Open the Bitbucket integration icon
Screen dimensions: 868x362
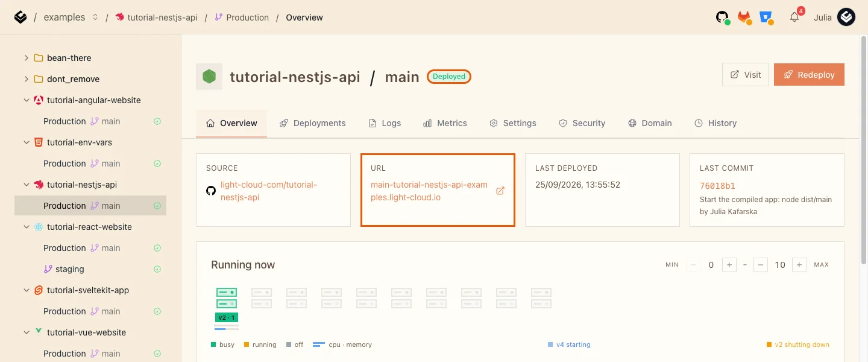[x=766, y=17]
